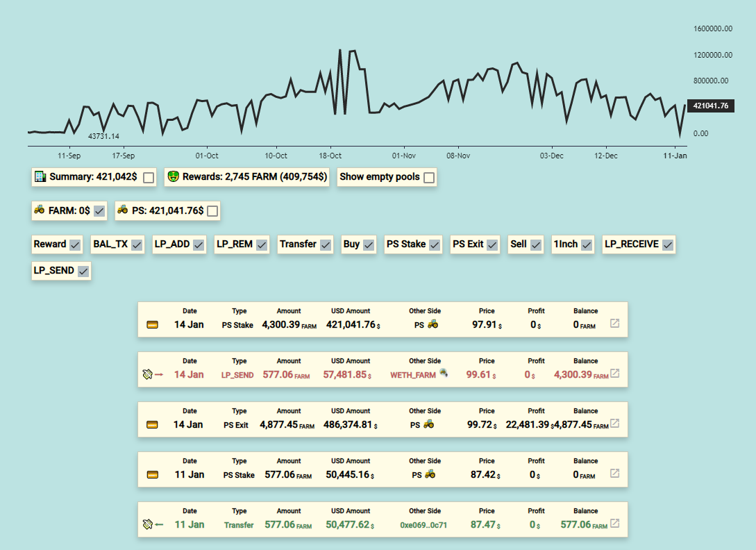Image resolution: width=756 pixels, height=550 pixels.
Task: Check the PS: 421,041.76$ filter
Action: click(x=212, y=211)
